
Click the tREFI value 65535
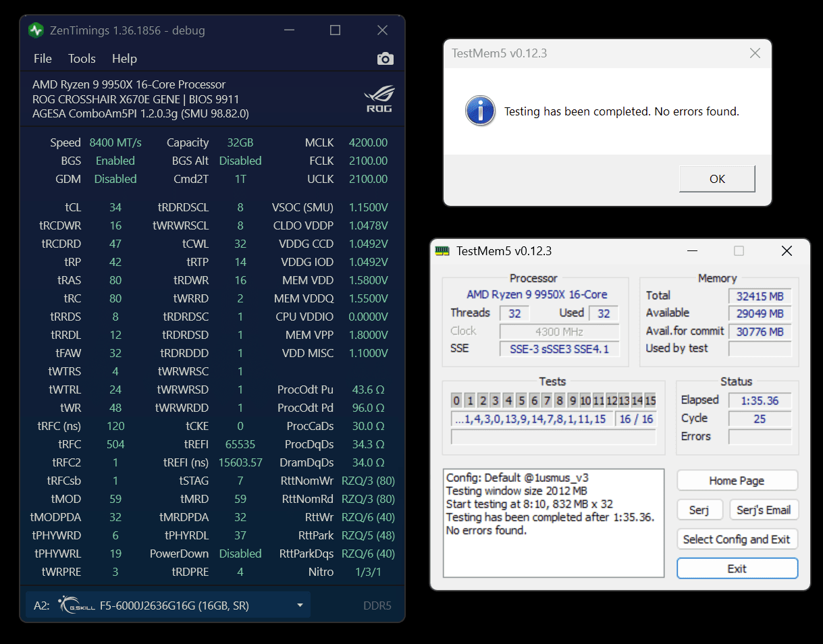(240, 444)
